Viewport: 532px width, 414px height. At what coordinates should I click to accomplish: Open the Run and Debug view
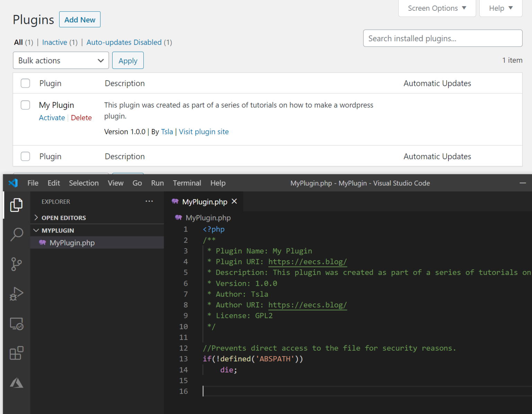[16, 294]
